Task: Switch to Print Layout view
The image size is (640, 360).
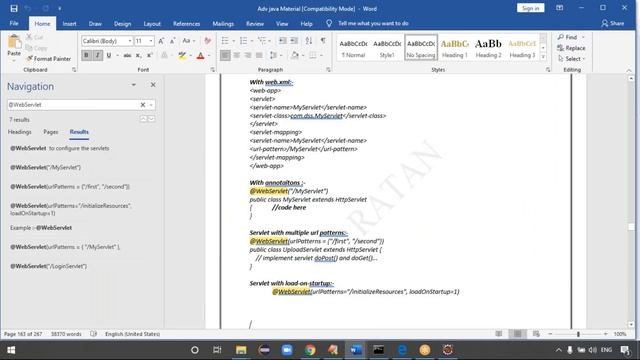Action: click(x=517, y=334)
